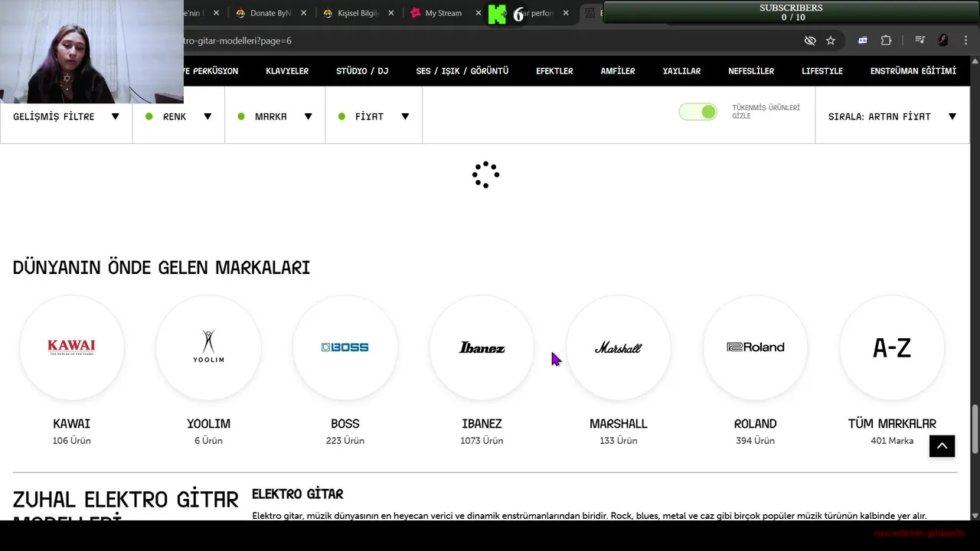Open the Amfiler menu
Image resolution: width=980 pixels, height=551 pixels.
click(x=618, y=71)
